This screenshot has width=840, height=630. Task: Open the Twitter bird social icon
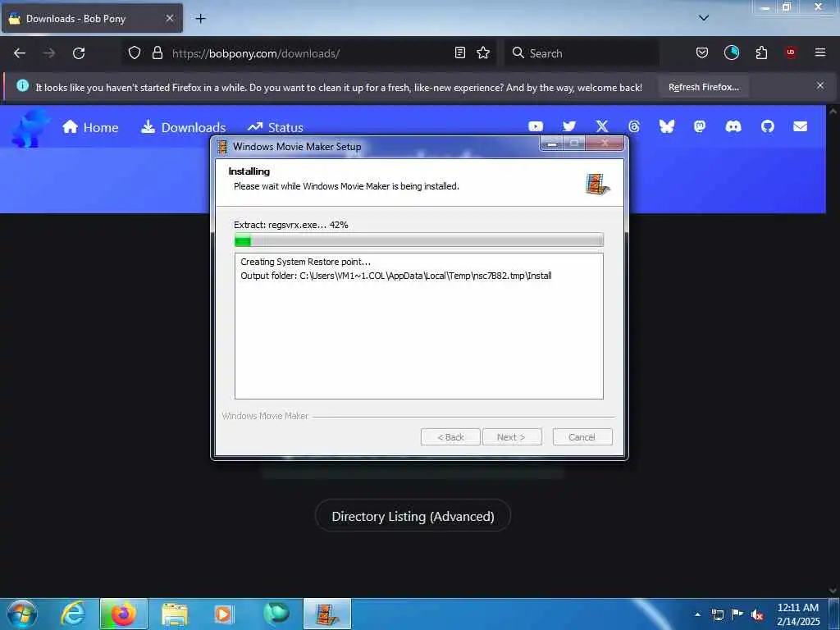coord(569,126)
